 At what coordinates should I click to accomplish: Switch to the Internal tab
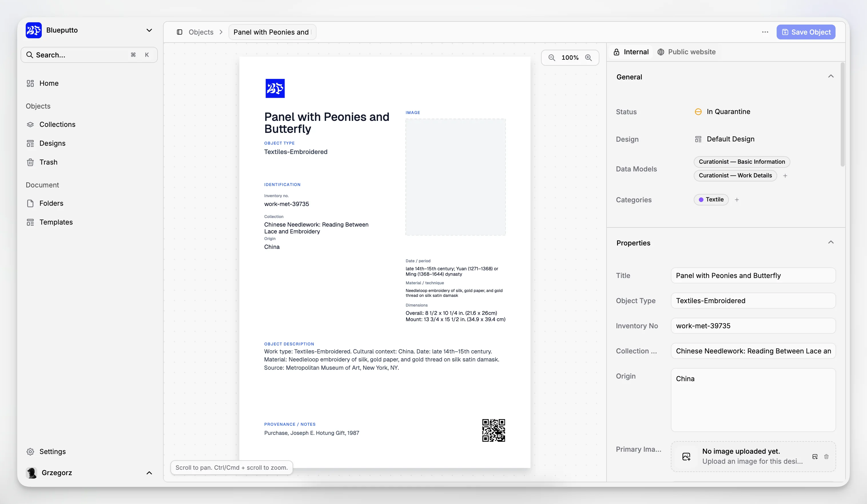[x=631, y=52]
